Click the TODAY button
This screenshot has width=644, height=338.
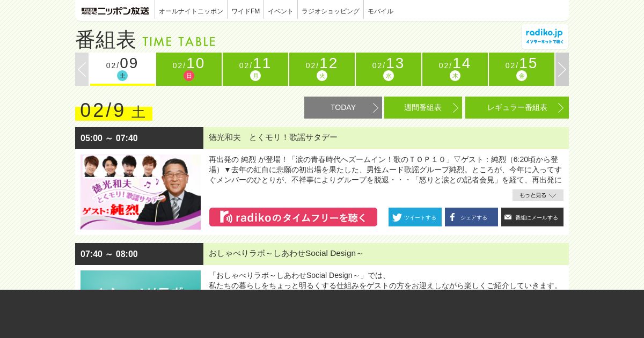pos(343,107)
